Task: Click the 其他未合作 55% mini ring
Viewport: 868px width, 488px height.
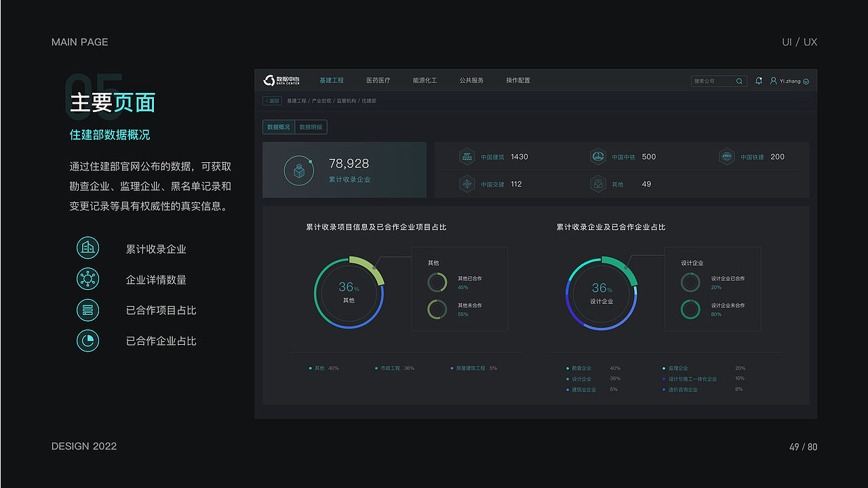Action: [x=437, y=309]
